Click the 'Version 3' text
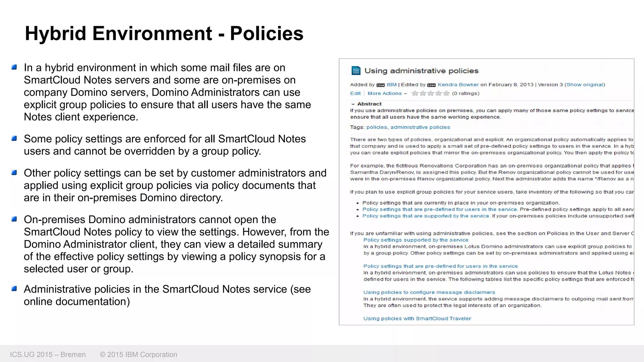Image resolution: width=644 pixels, height=362 pixels. (550, 85)
